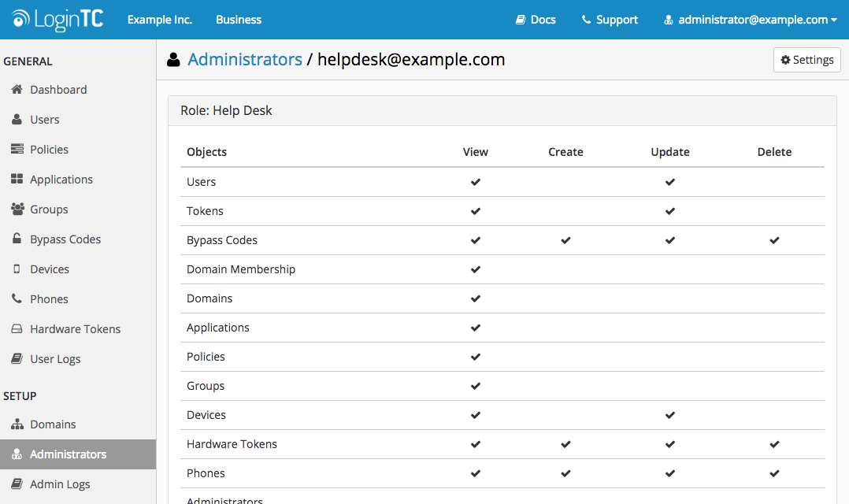
Task: Click the LoginTC logo in the header
Action: 57,20
